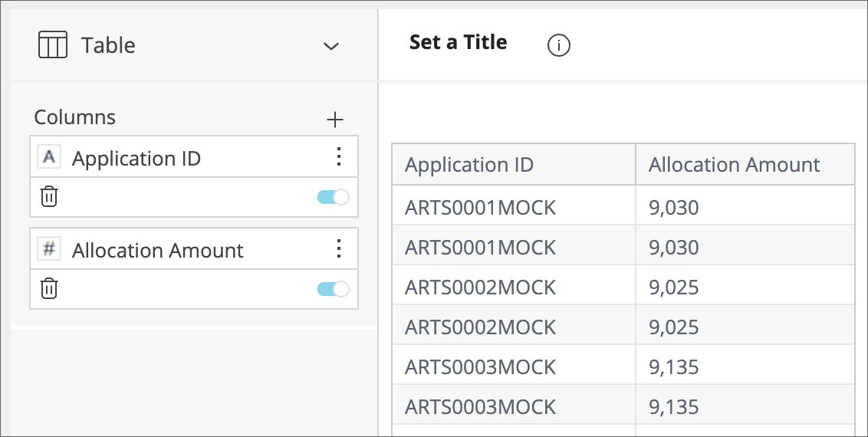Open Allocation Amount three-dot options menu
This screenshot has width=868, height=437.
coord(338,249)
